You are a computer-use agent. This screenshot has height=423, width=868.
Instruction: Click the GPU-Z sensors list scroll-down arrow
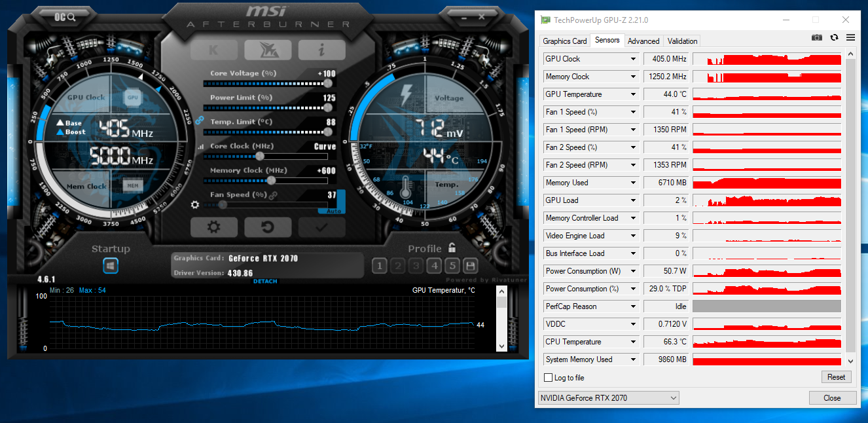pos(850,361)
